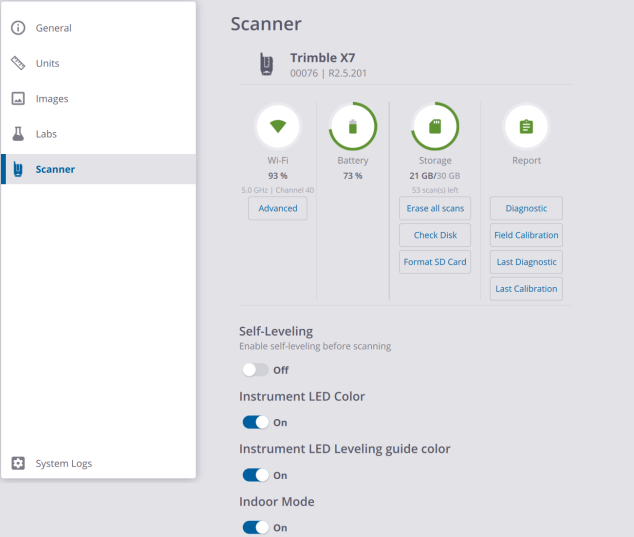
Task: Click the Report clipboard icon
Action: pyautogui.click(x=526, y=127)
